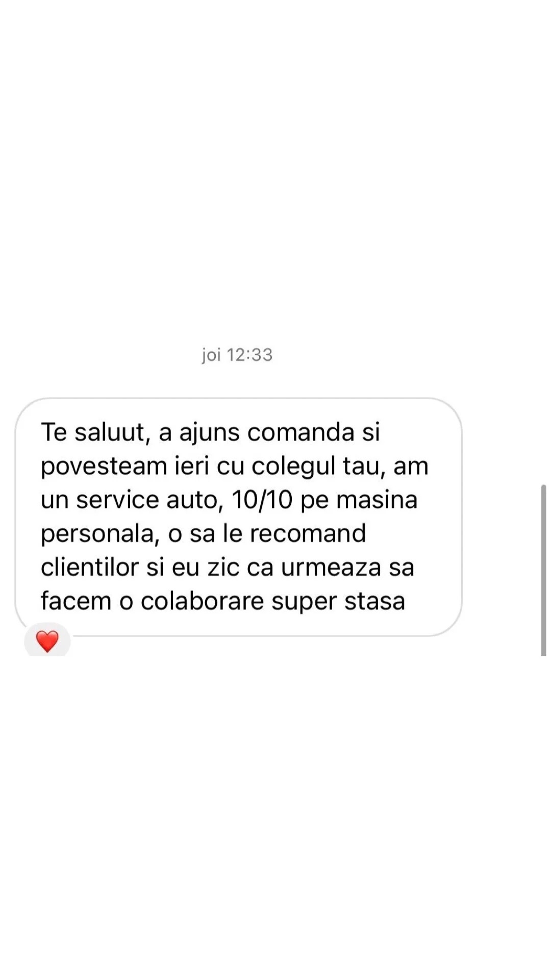551x980 pixels.
Task: Click the word "clientilor" in the message
Action: 90,567
